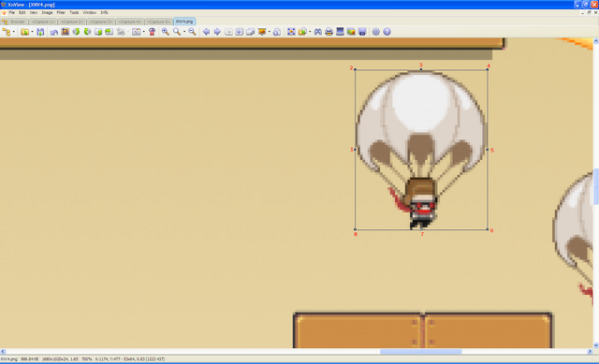This screenshot has height=364, width=599.
Task: Open the Filter menu
Action: click(61, 12)
